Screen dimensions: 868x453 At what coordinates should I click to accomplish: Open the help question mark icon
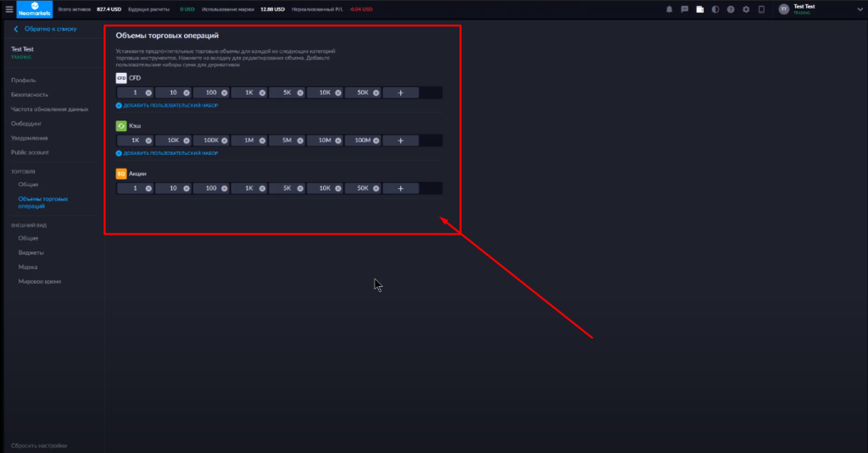pyautogui.click(x=731, y=9)
